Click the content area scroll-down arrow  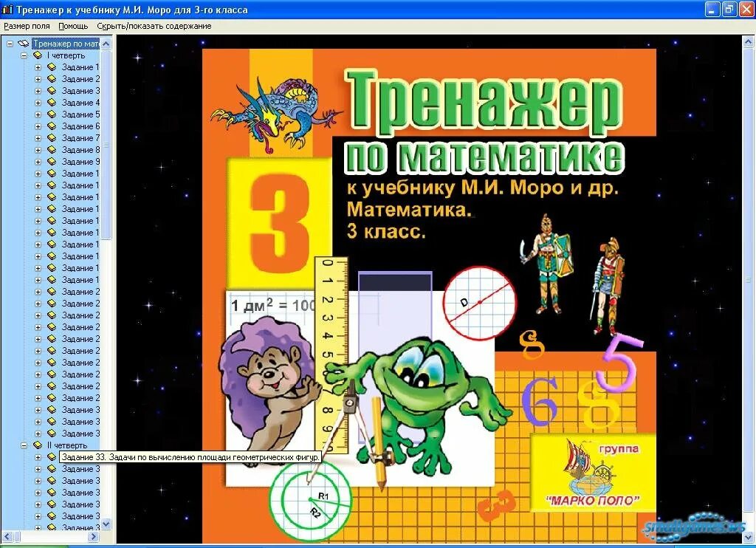pos(748,536)
